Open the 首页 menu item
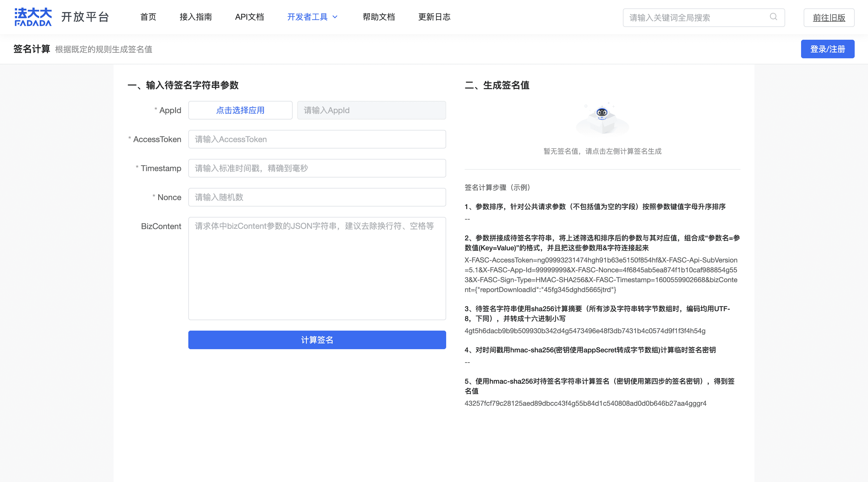Viewport: 868px width, 482px height. 148,17
